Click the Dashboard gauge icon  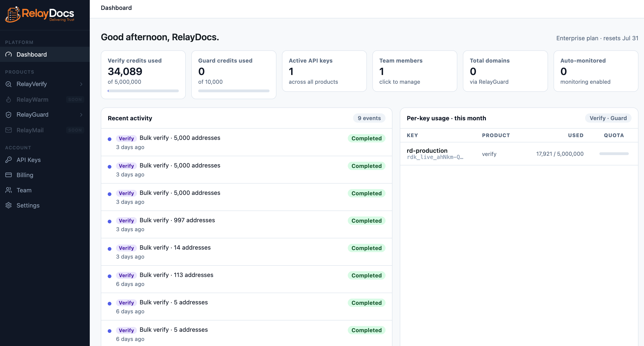[9, 55]
